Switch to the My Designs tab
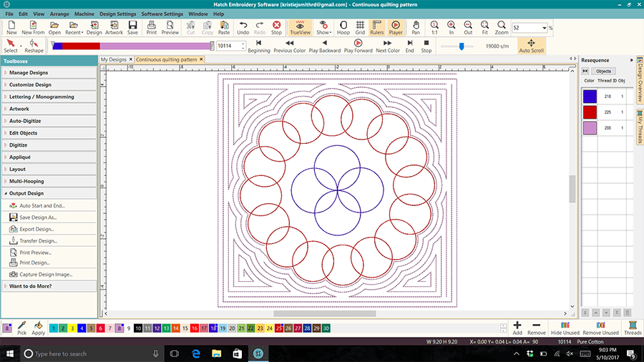The height and width of the screenshot is (362, 644). click(x=113, y=59)
